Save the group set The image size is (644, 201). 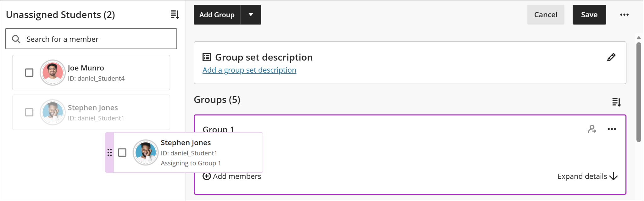click(589, 14)
